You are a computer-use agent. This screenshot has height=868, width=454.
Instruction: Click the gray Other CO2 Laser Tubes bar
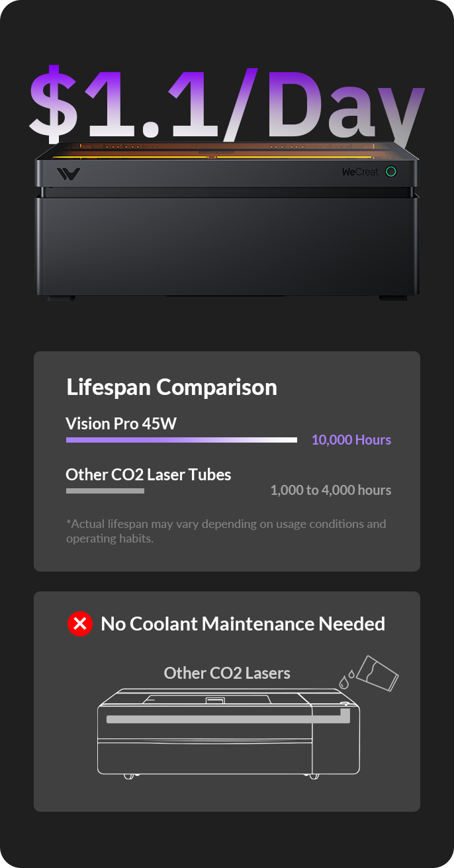(x=105, y=491)
